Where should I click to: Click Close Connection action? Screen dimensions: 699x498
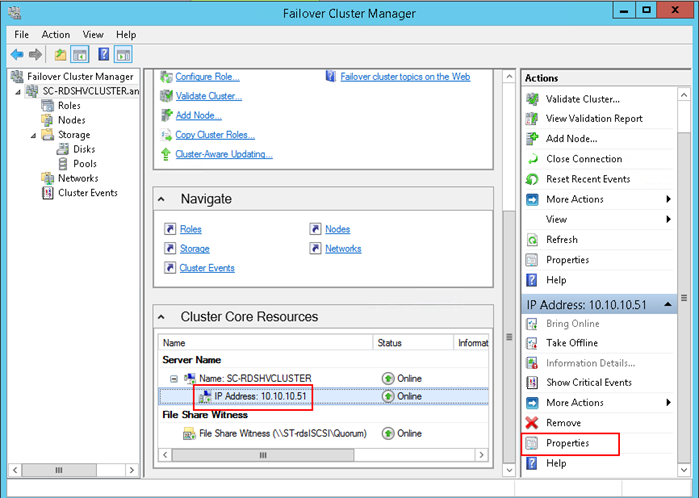tap(584, 159)
